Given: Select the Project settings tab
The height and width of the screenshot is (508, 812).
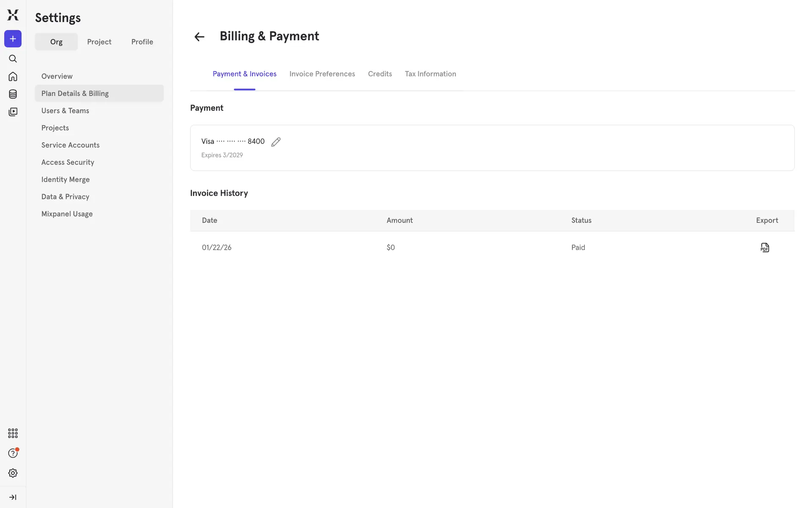Looking at the screenshot, I should [99, 42].
